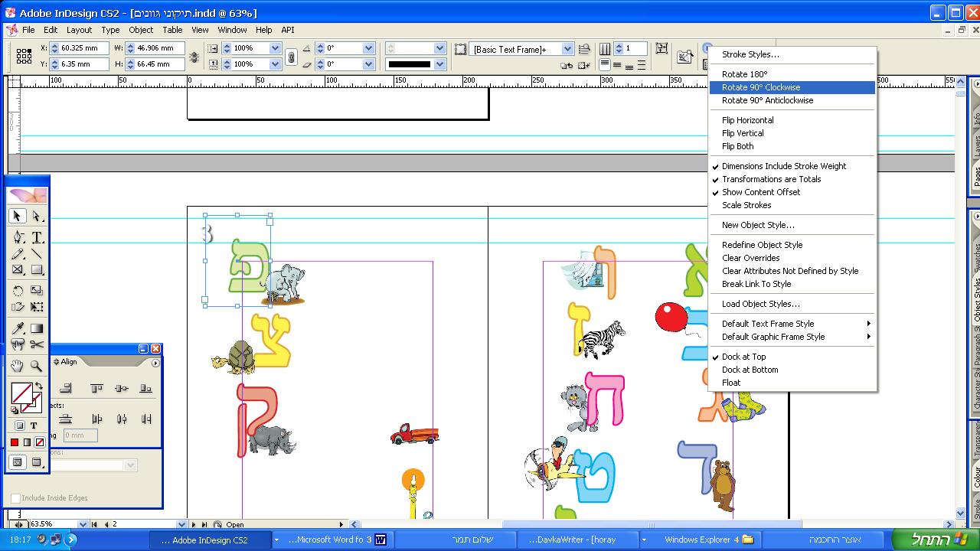
Task: Check Include Inside Edges checkbox
Action: click(15, 498)
